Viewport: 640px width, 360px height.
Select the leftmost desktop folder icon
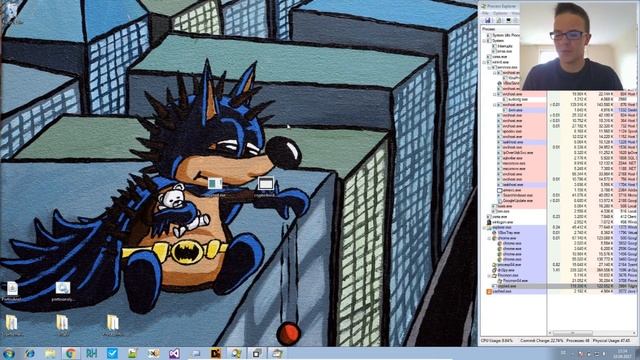(11, 322)
